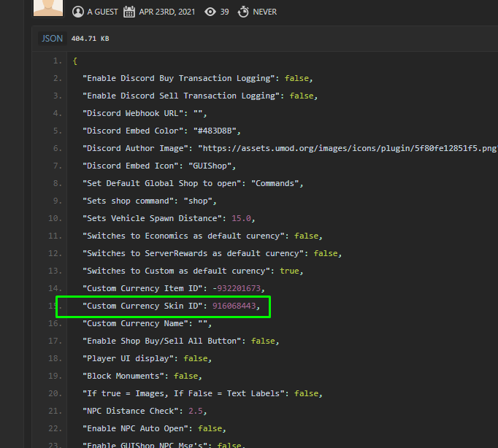Click "Sets Vehicle Spawn Distance" key

click(x=152, y=218)
